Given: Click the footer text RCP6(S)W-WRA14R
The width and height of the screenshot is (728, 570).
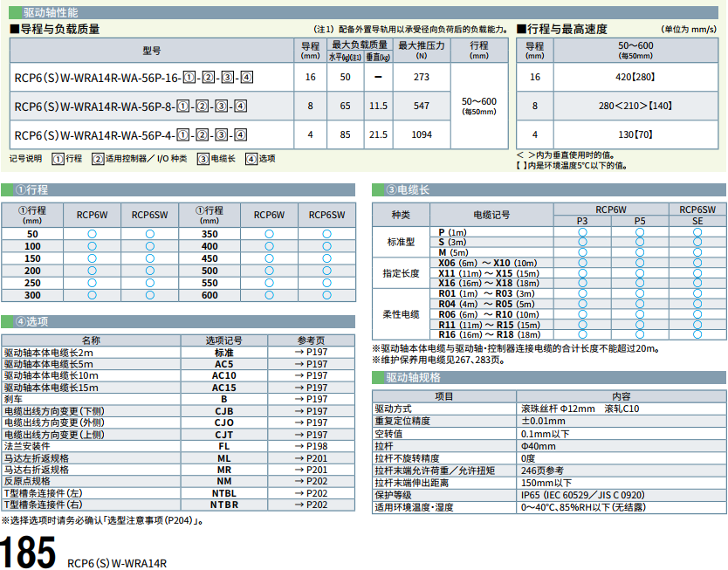Looking at the screenshot, I should (117, 563).
